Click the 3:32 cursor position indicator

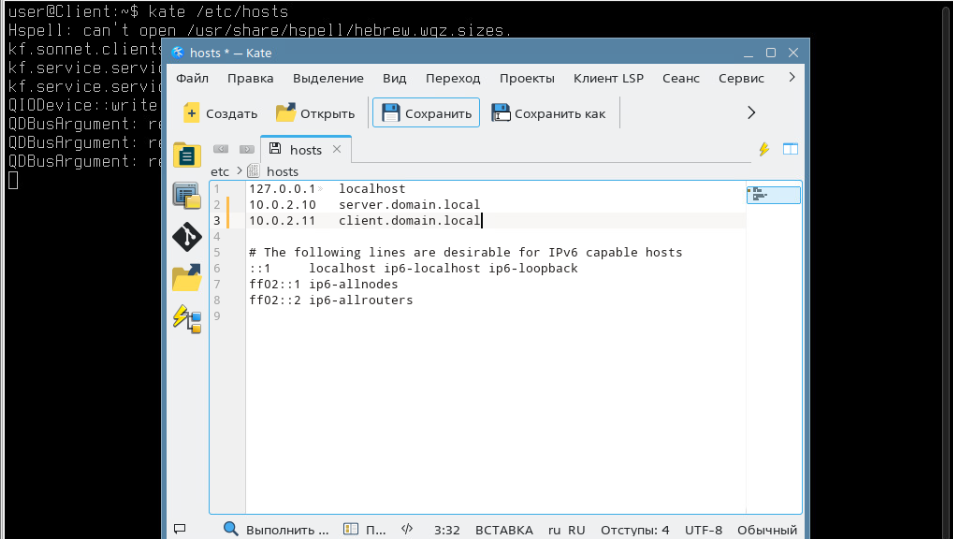[x=447, y=529]
